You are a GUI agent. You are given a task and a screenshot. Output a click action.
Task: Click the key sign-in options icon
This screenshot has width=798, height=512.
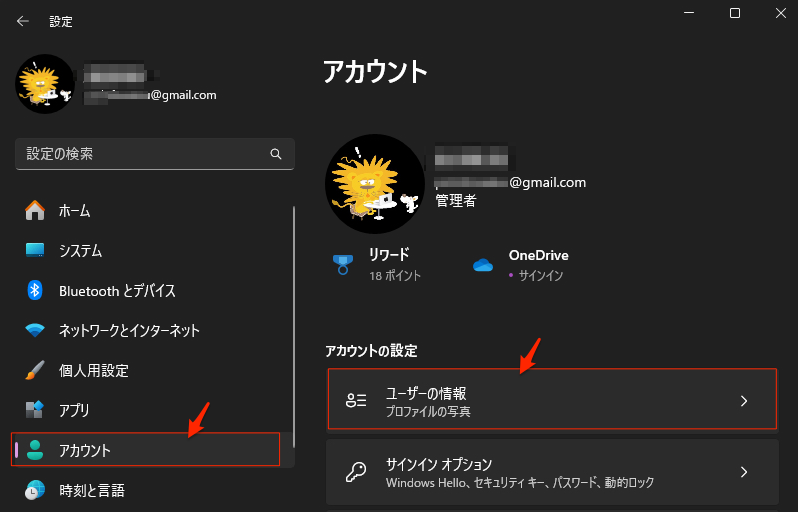(x=356, y=472)
